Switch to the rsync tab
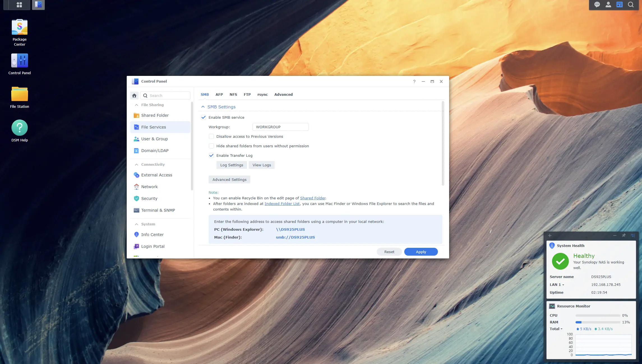The height and width of the screenshot is (364, 642). (262, 95)
